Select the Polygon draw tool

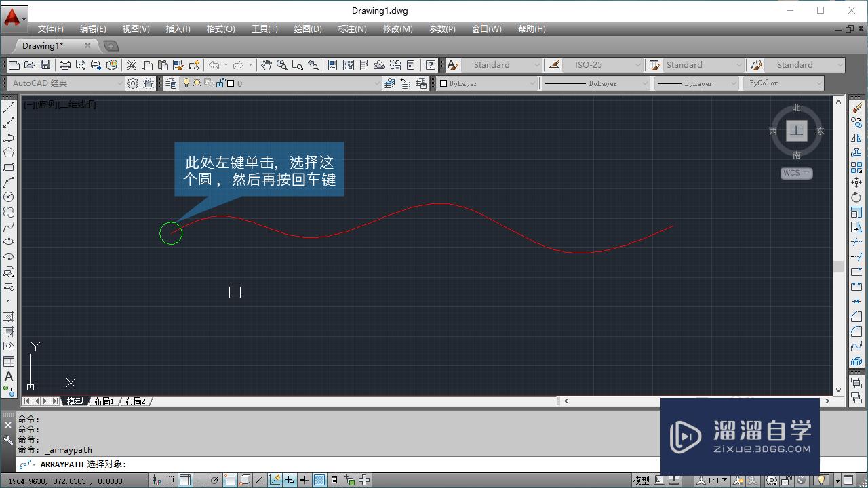(9, 152)
